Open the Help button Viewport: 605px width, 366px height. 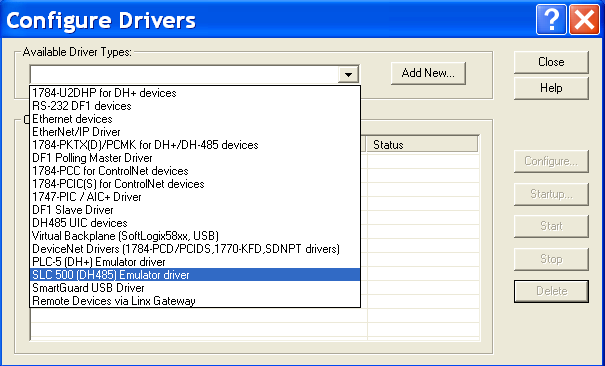551,88
